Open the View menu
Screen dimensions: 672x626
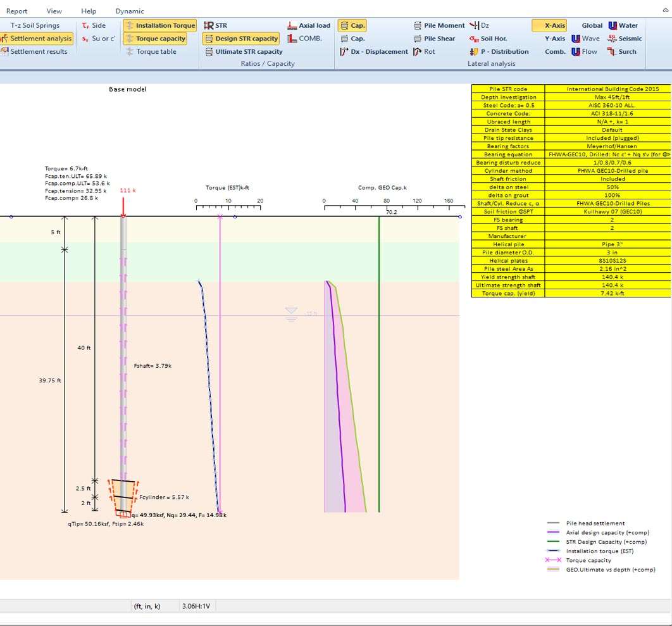[x=54, y=11]
